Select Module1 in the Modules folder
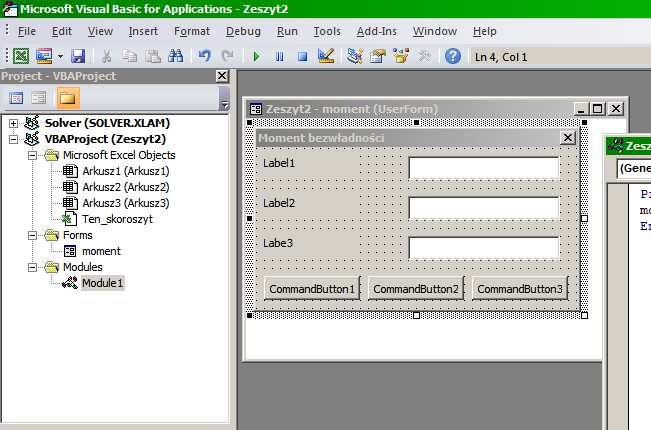The width and height of the screenshot is (651, 430). [x=102, y=283]
